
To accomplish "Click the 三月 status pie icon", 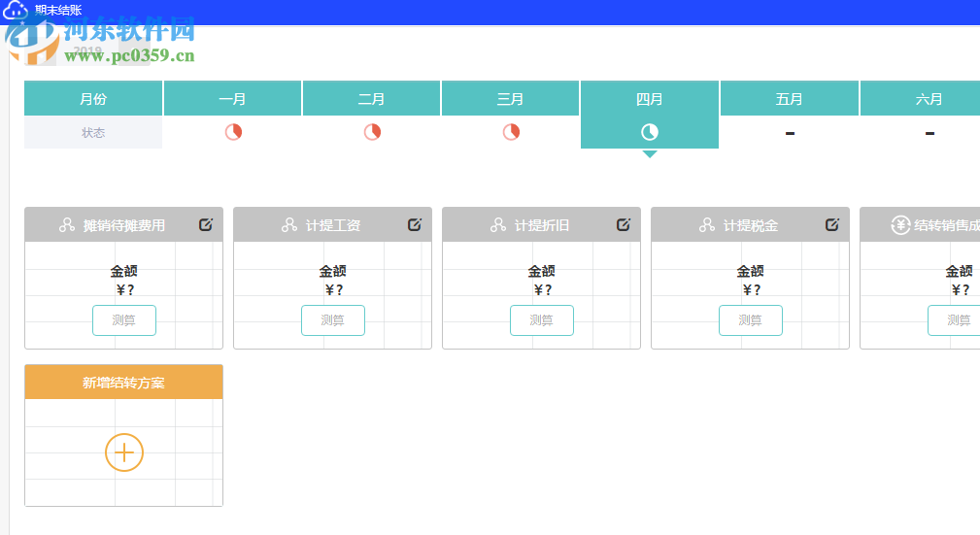I will click(511, 132).
